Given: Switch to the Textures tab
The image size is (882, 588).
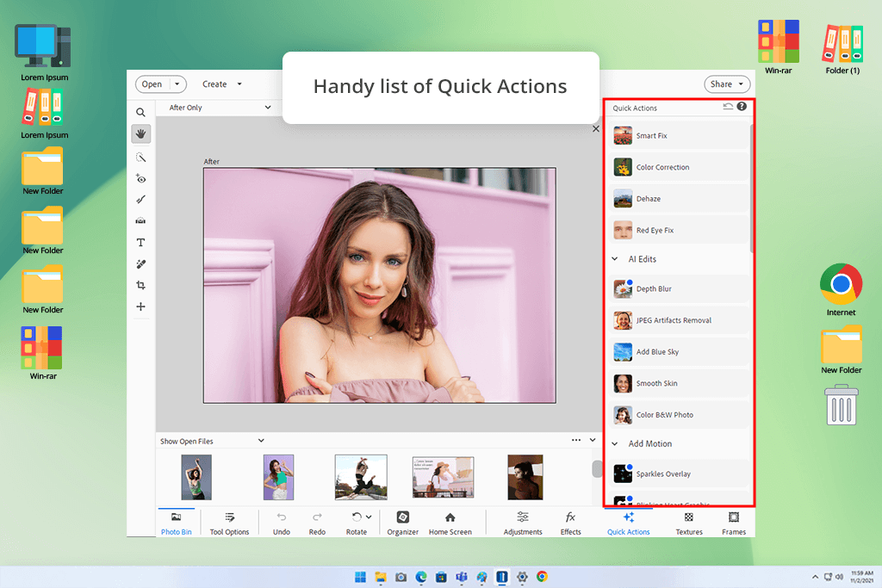Looking at the screenshot, I should [689, 522].
